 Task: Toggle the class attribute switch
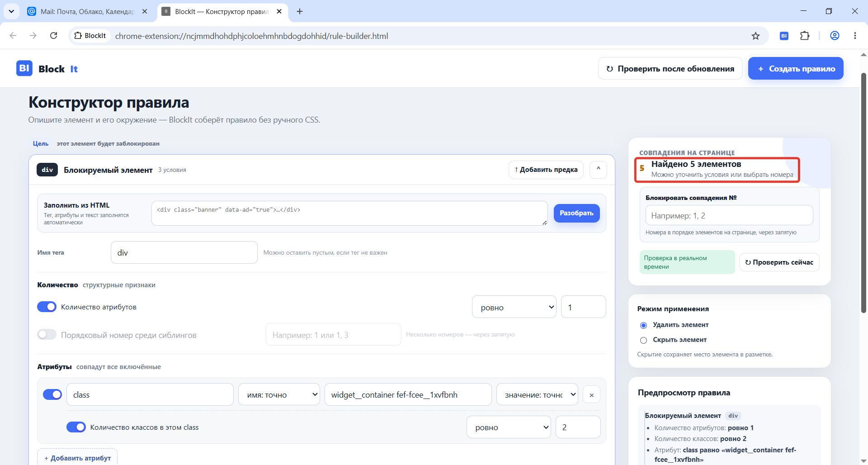coord(52,394)
